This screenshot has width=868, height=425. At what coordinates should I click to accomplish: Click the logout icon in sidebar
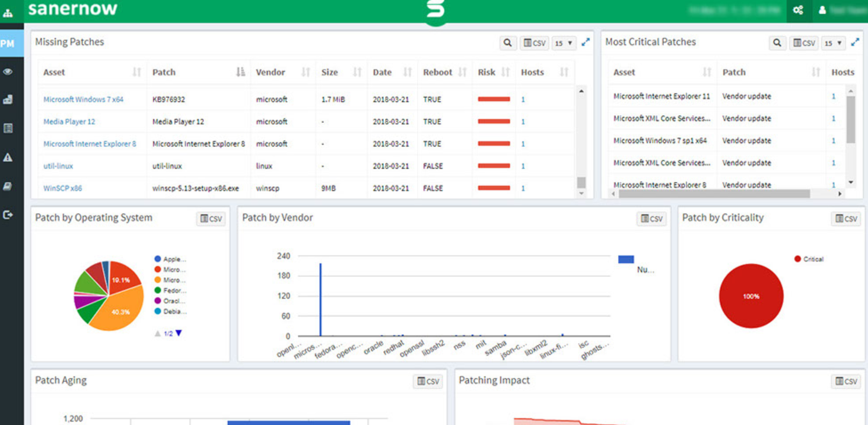8,215
